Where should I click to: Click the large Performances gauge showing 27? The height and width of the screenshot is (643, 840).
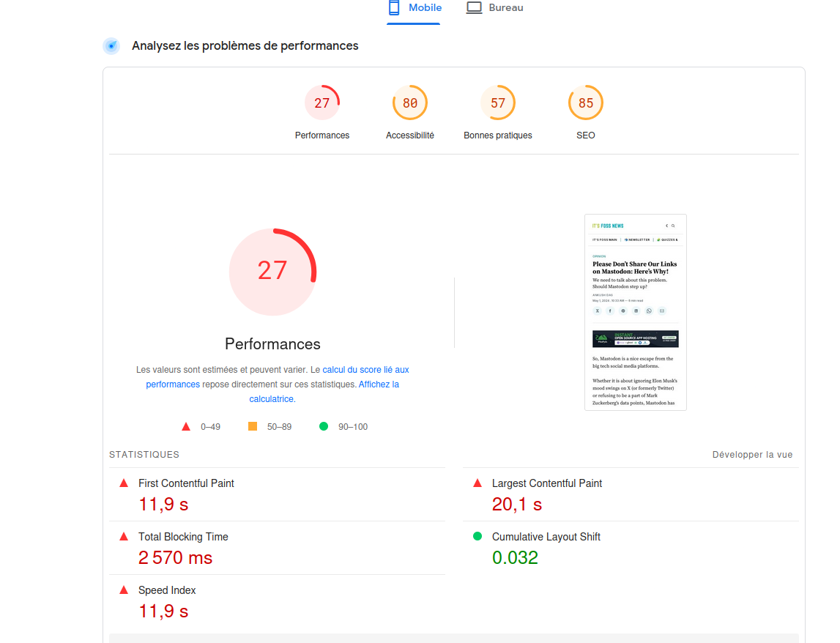pyautogui.click(x=272, y=271)
